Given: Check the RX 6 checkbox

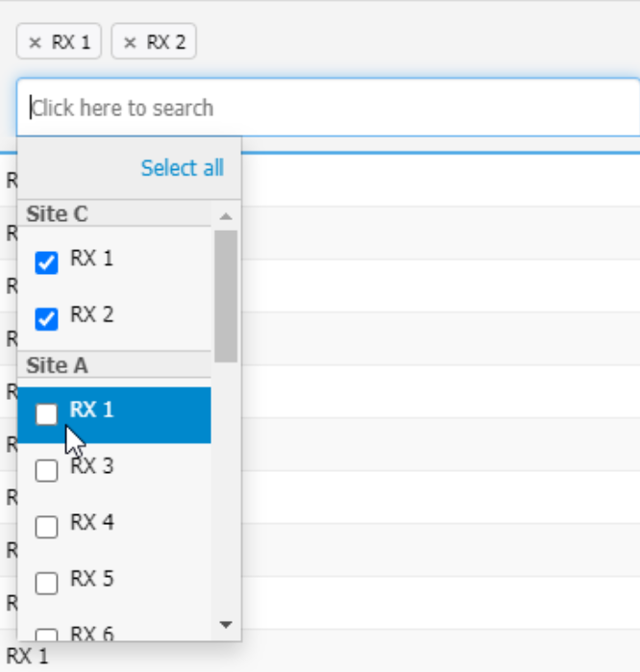Looking at the screenshot, I should click(x=46, y=635).
